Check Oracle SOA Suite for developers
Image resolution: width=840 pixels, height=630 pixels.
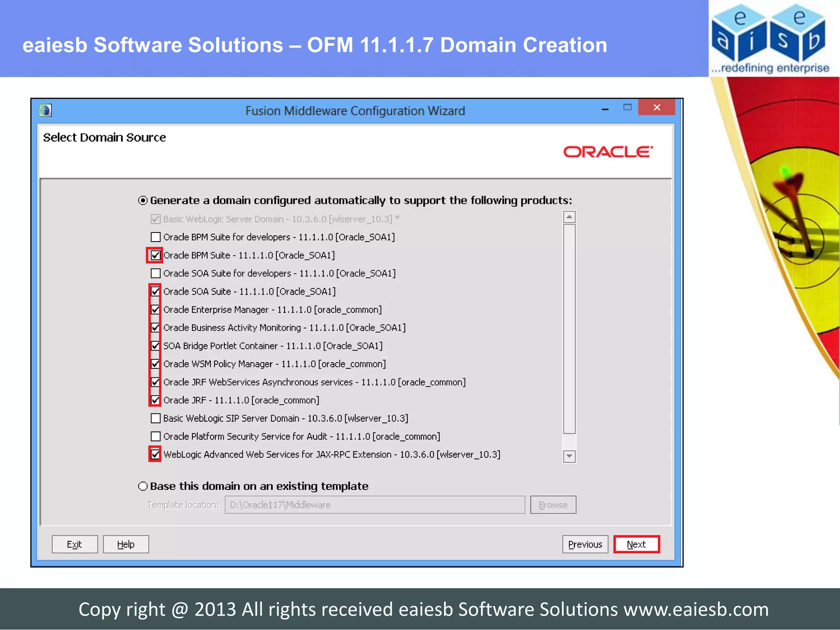pos(155,273)
